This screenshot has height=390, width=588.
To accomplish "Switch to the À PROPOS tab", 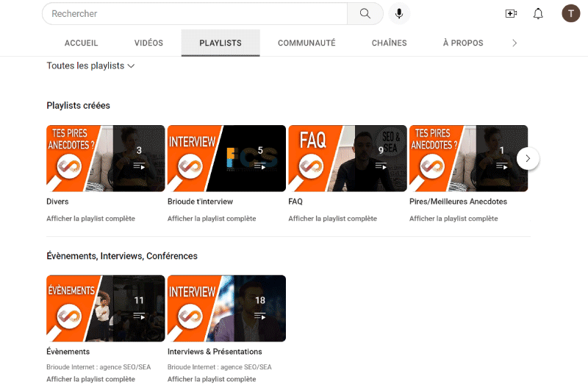I will [463, 43].
